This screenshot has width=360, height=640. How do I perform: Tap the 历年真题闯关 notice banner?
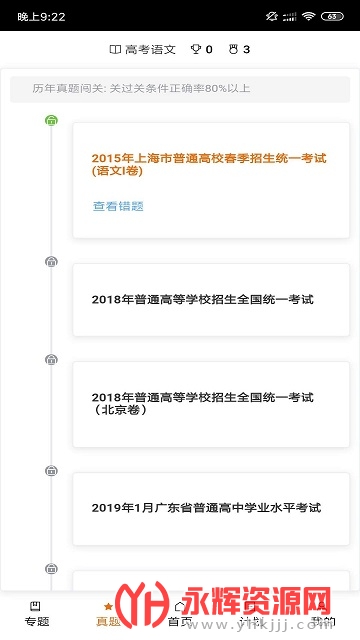click(x=180, y=89)
